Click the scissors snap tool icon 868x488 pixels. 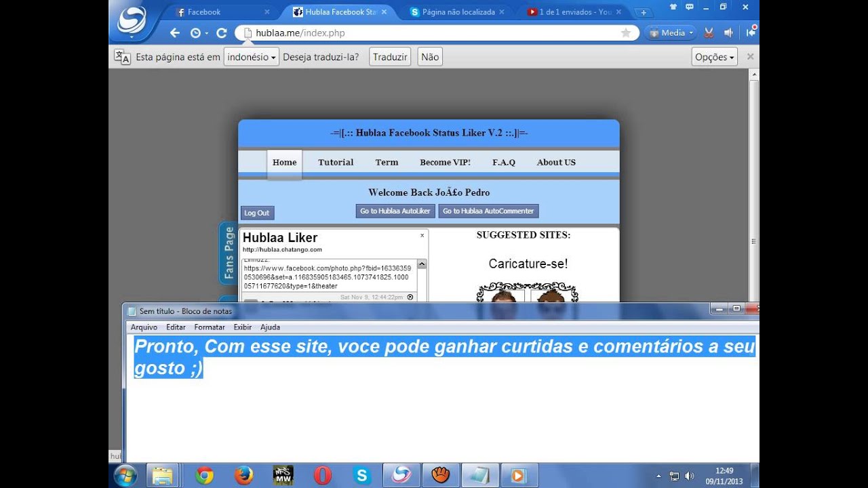709,33
